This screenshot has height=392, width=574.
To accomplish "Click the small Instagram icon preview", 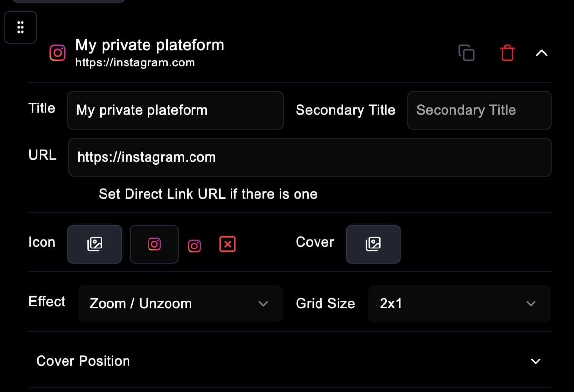I will (x=194, y=246).
